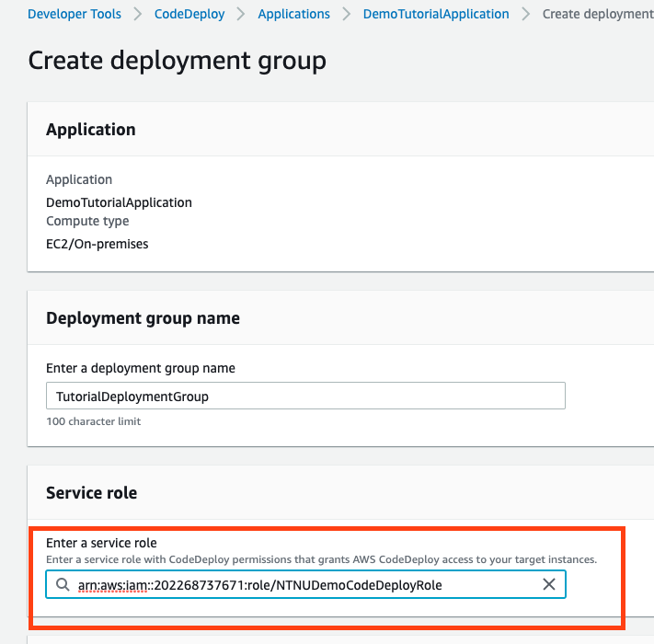Click the 'Service role' section heading
Image resolution: width=654 pixels, height=644 pixels.
91,493
